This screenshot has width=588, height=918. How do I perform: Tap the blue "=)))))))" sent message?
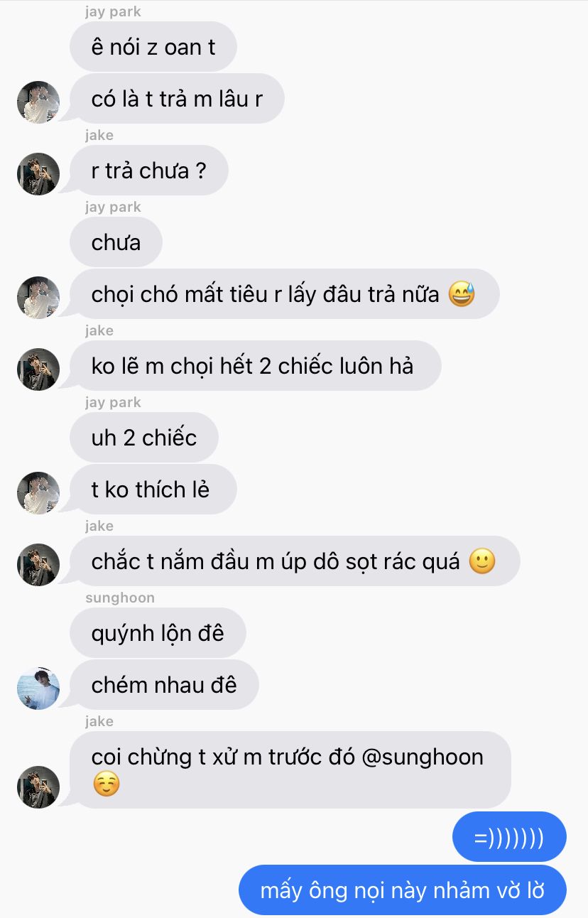pos(509,837)
